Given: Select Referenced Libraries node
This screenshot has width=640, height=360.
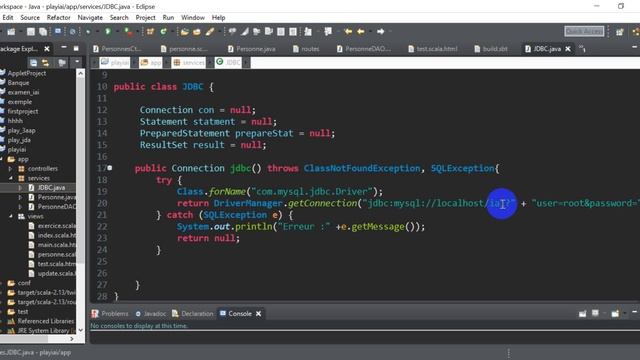Looking at the screenshot, I should point(41,321).
